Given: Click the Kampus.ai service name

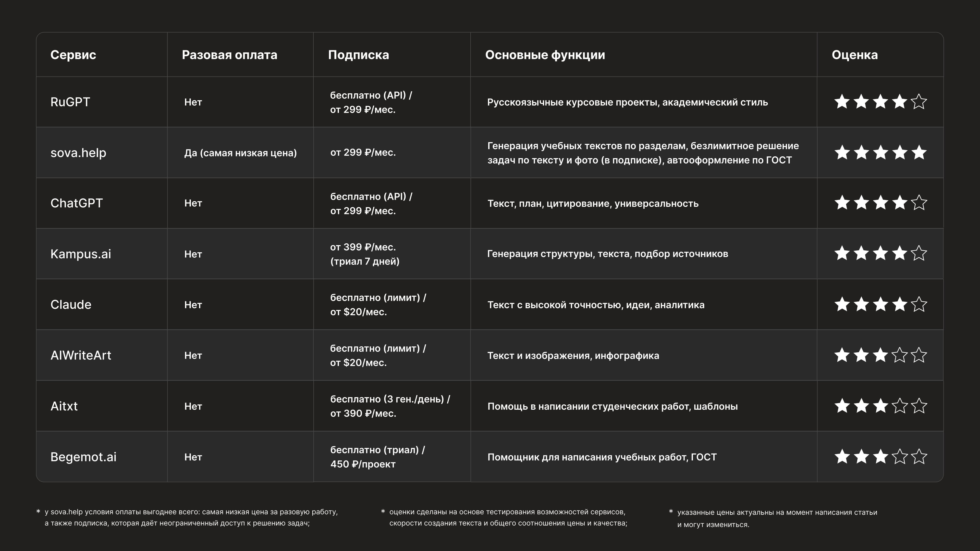Looking at the screenshot, I should pos(81,254).
